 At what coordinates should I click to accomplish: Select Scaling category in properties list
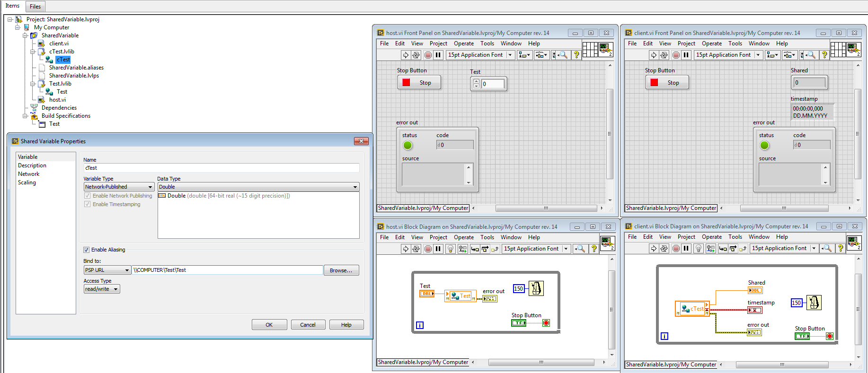(x=27, y=182)
